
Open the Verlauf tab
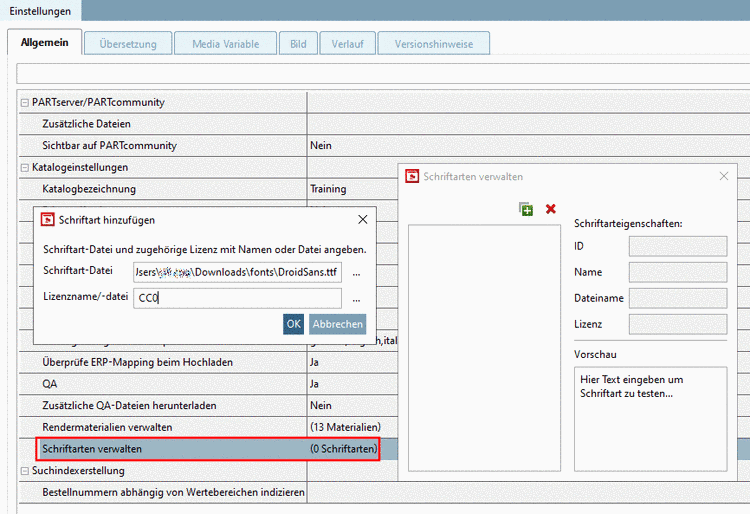coord(348,44)
